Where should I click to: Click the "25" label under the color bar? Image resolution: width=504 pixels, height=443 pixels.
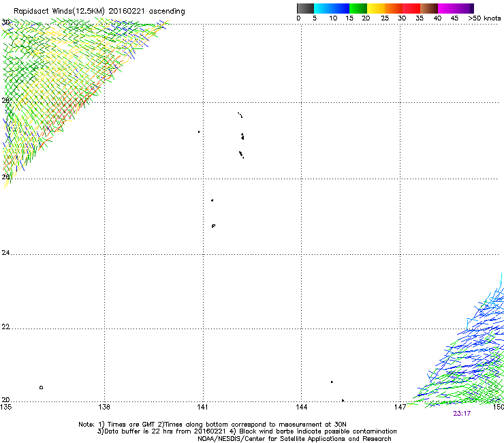(385, 18)
